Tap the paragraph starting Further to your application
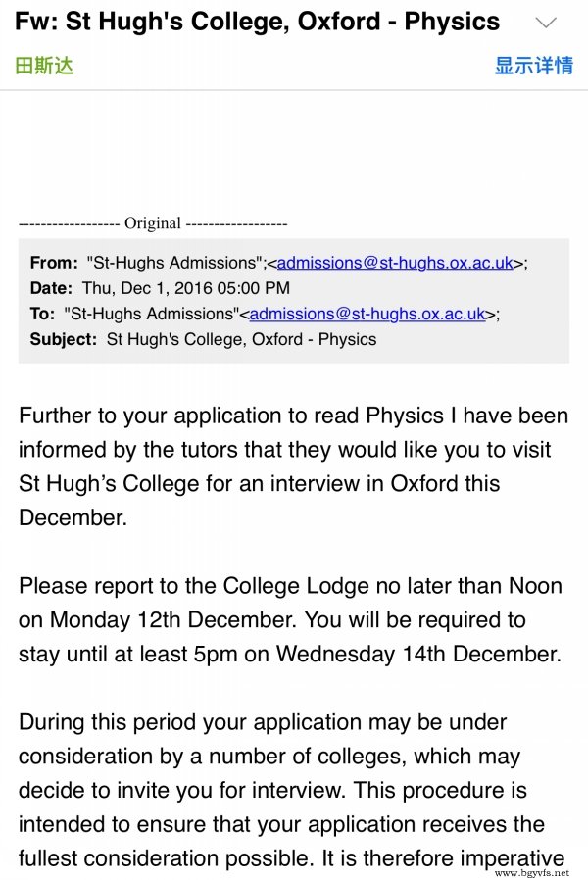 [x=293, y=466]
